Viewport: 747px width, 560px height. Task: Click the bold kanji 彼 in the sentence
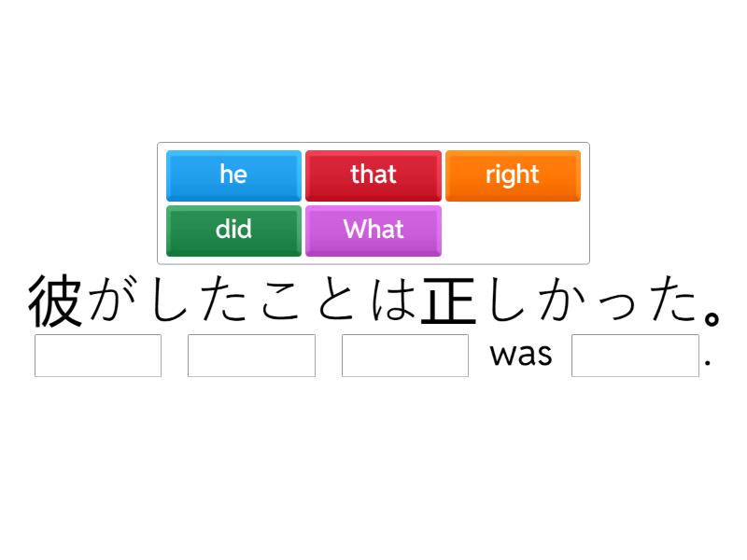(x=56, y=301)
